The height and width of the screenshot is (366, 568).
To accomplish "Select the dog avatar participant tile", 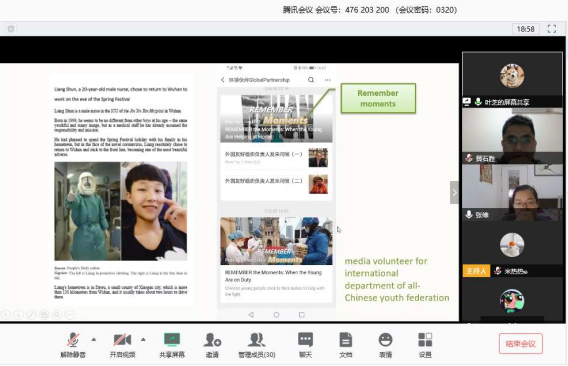I will point(512,79).
